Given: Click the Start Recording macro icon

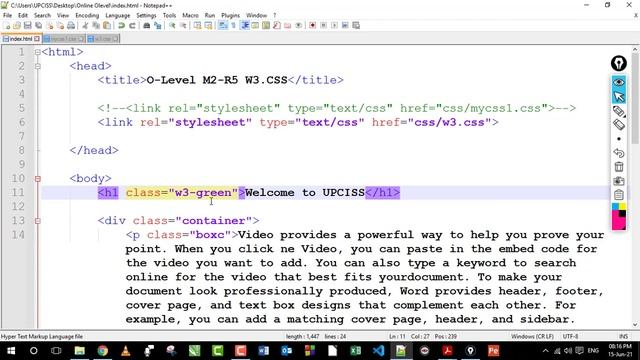Looking at the screenshot, I should tap(312, 25).
